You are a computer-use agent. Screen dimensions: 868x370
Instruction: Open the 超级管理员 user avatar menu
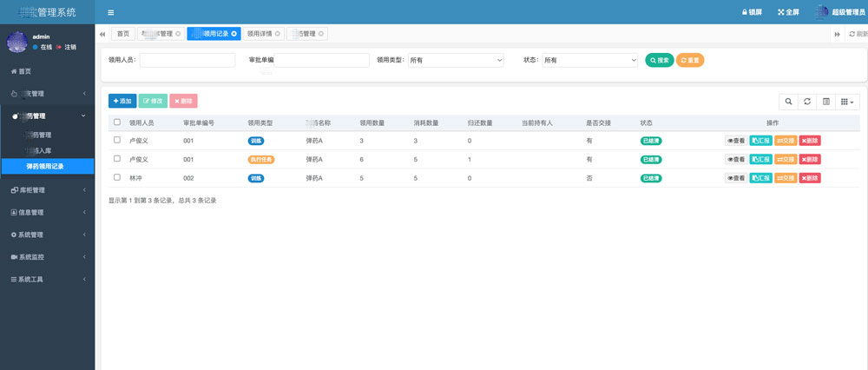click(x=840, y=12)
